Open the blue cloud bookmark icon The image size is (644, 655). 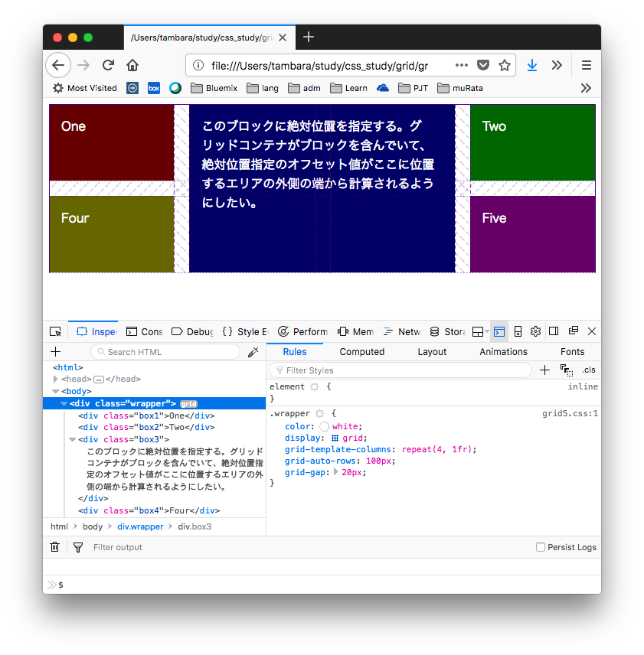click(x=383, y=88)
